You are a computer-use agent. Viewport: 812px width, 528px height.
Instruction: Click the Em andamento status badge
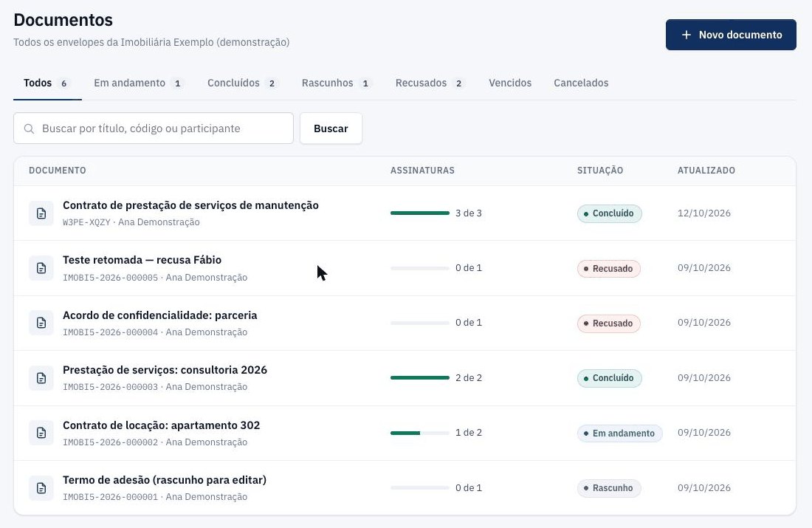click(620, 433)
